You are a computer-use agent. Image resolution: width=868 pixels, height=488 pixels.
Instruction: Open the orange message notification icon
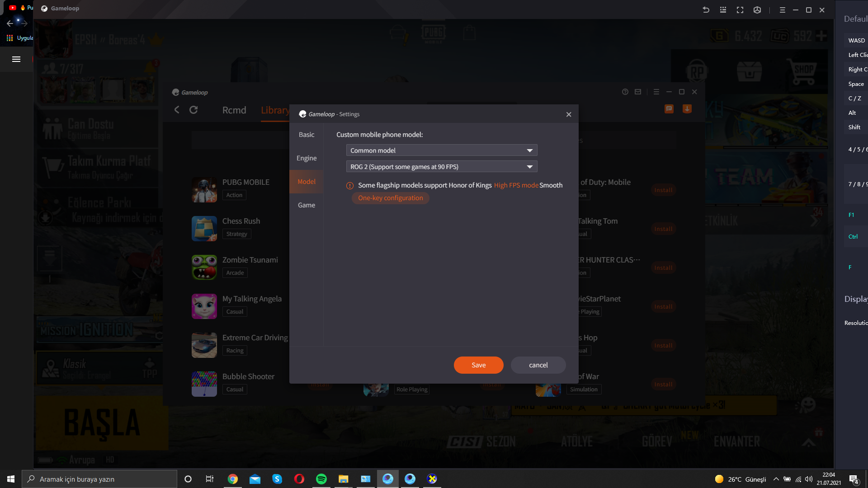[669, 109]
